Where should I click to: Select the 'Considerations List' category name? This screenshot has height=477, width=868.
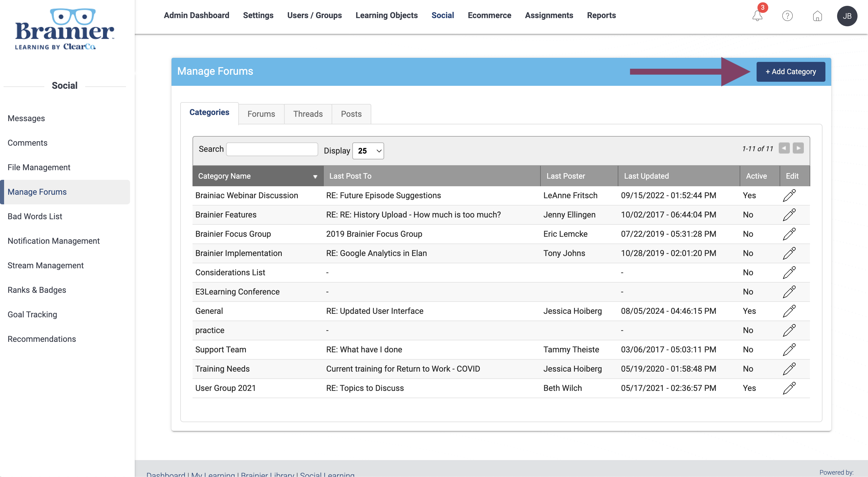[x=230, y=273]
